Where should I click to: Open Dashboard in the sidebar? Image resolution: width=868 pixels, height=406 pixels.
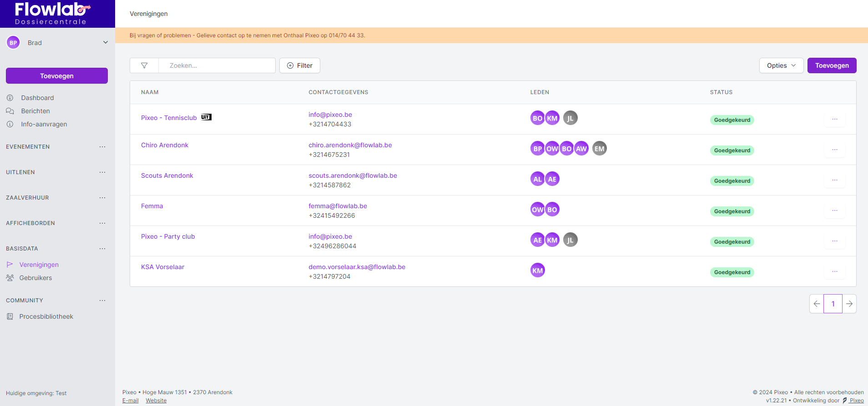pyautogui.click(x=37, y=98)
